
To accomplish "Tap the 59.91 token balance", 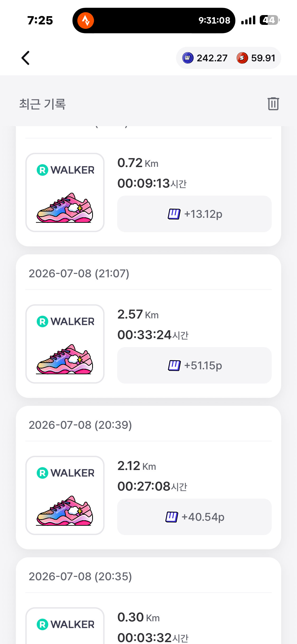I will click(263, 58).
